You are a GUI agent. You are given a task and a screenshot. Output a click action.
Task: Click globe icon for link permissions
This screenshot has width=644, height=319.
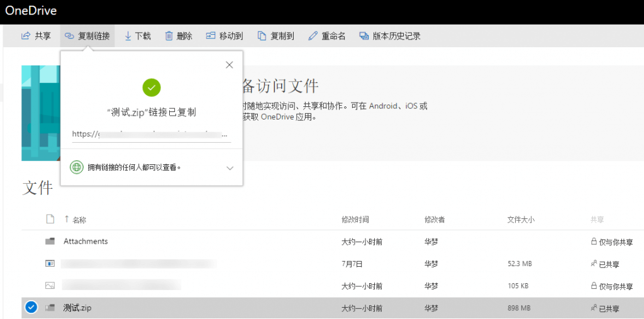pos(77,167)
